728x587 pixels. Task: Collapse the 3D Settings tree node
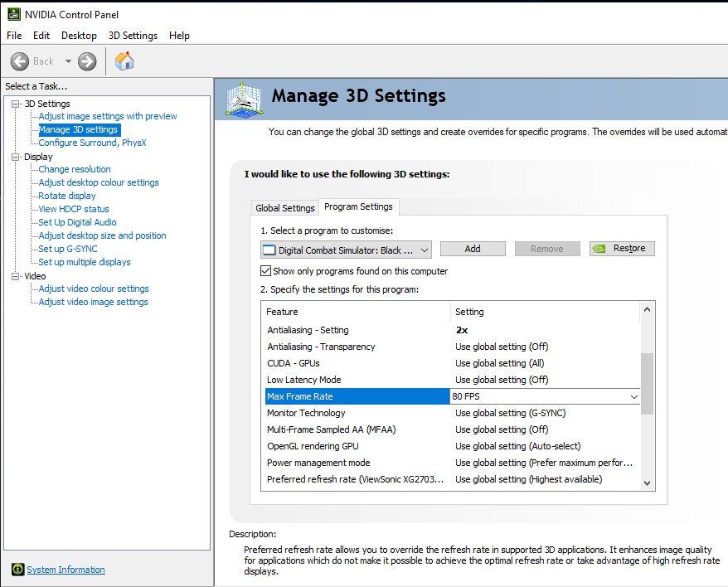click(x=15, y=104)
